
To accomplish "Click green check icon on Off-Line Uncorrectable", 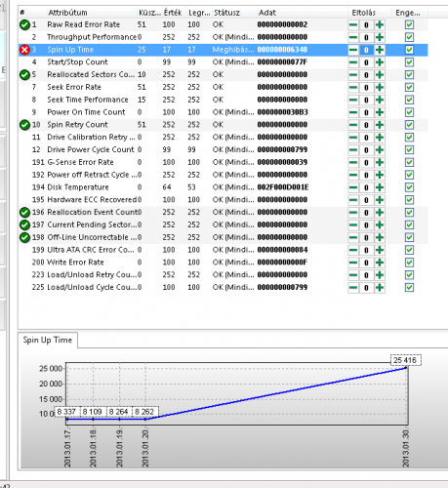I will (x=24, y=237).
